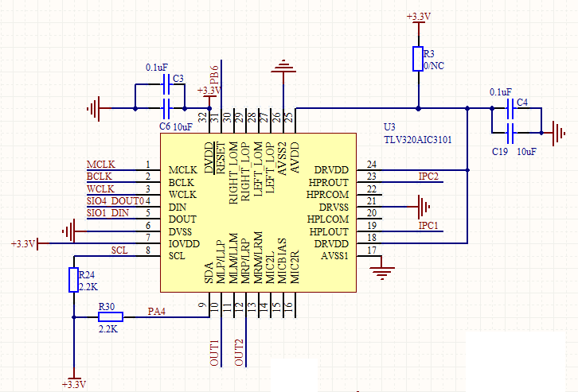The width and height of the screenshot is (578, 392).
Task: Click the DRVDD pin name at pin 24
Action: click(x=331, y=170)
